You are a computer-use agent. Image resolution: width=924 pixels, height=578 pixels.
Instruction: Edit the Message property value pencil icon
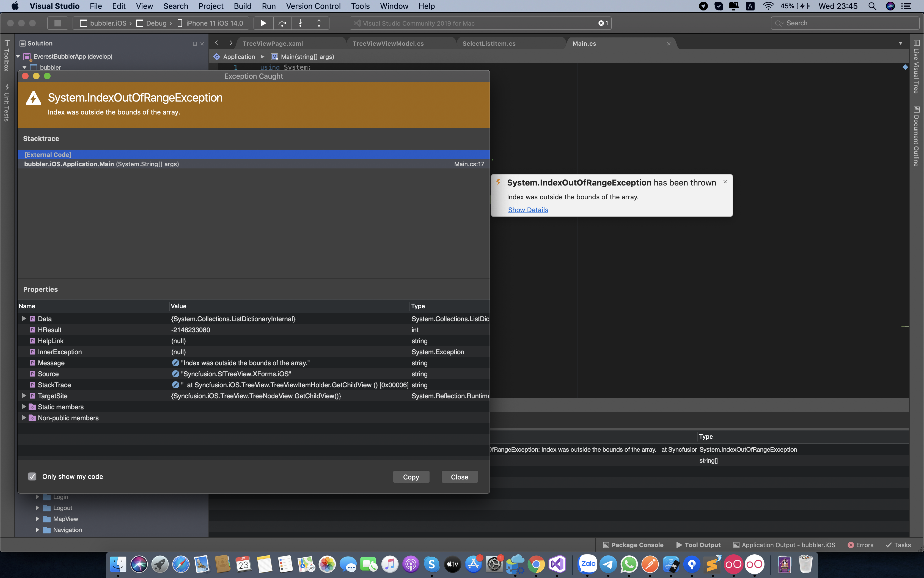pyautogui.click(x=176, y=363)
